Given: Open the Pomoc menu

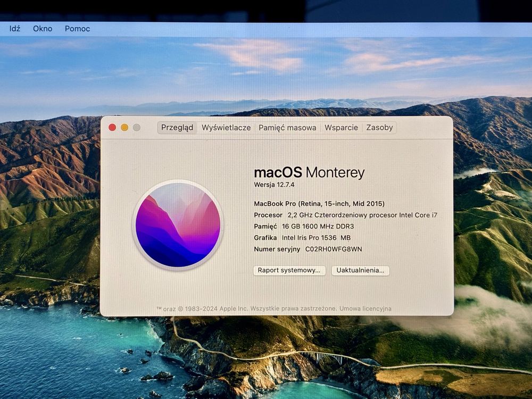Looking at the screenshot, I should [77, 29].
